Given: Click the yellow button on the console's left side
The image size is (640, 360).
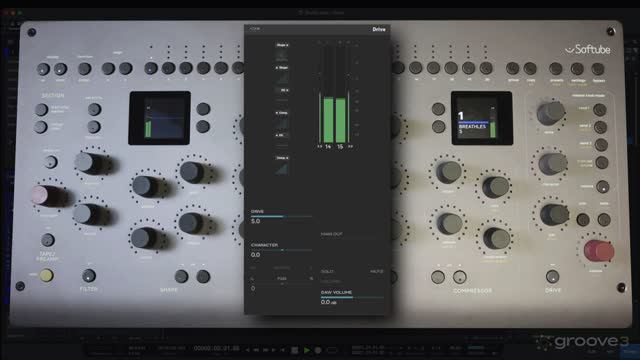Looking at the screenshot, I should [x=47, y=276].
